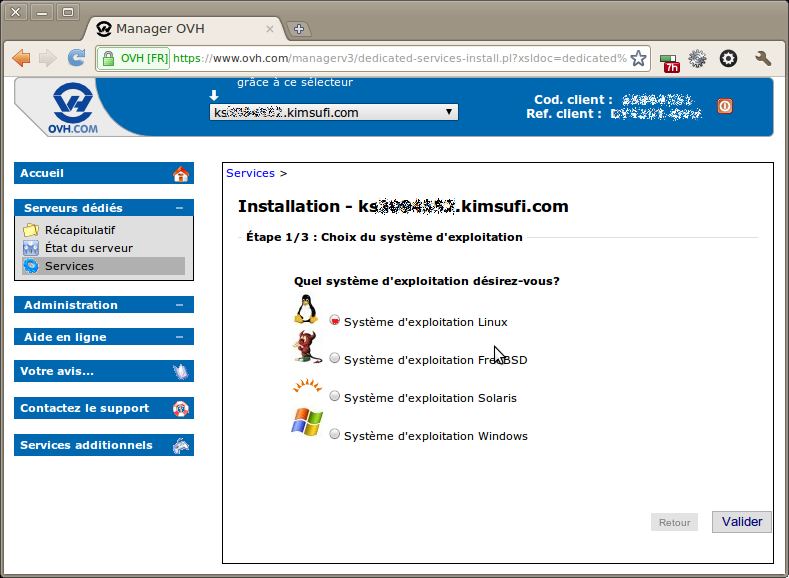Select Système d'exploitation Linux radio
The height and width of the screenshot is (578, 789).
pyautogui.click(x=335, y=320)
